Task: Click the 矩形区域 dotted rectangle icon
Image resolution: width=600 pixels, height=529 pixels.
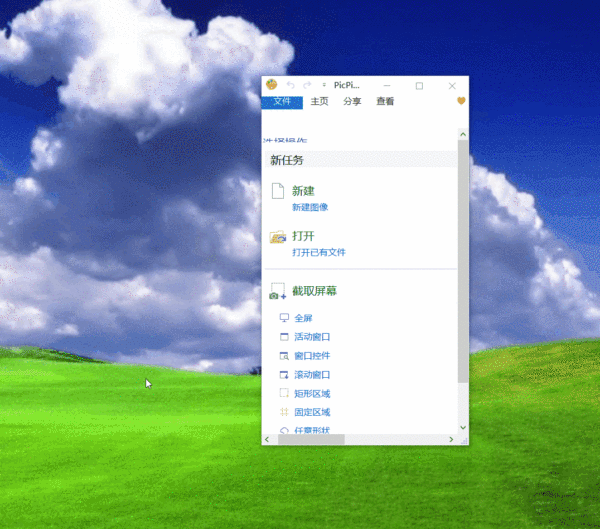Action: (284, 393)
